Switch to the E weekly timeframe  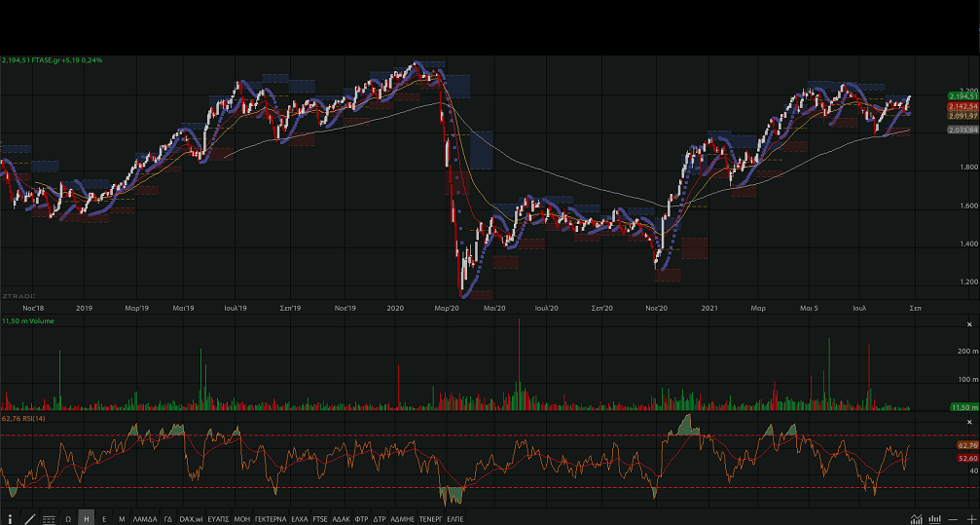point(104,519)
